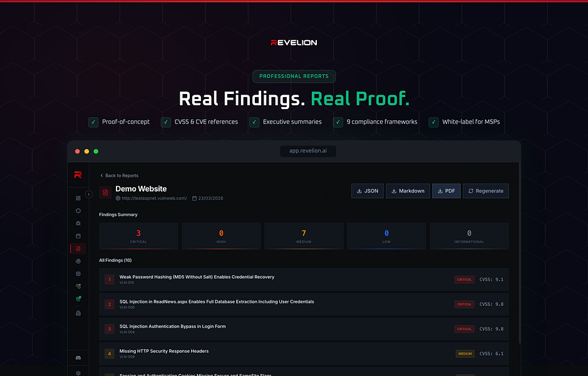
Task: Click the CVSS & CVE references checkmark box
Action: click(166, 122)
